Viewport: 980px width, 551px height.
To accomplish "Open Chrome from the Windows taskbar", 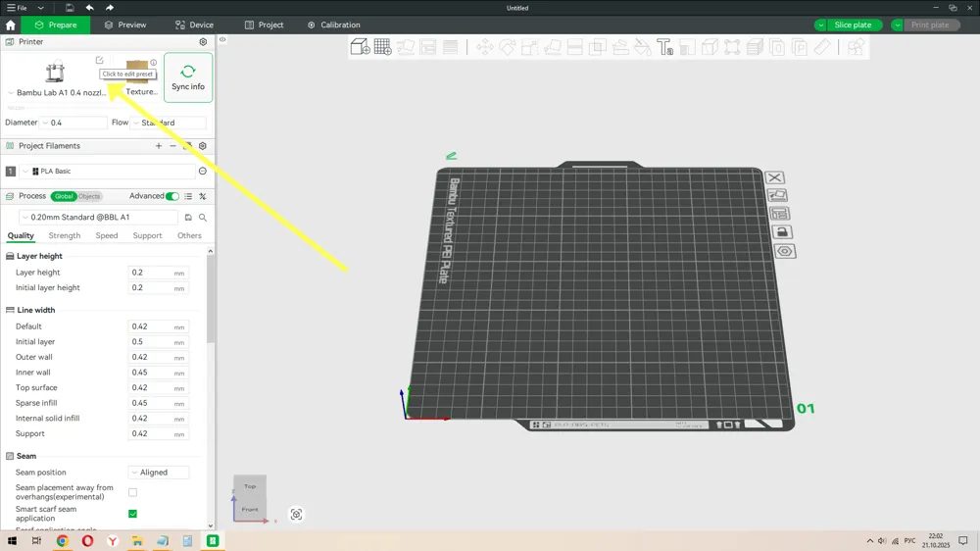I will [x=62, y=541].
